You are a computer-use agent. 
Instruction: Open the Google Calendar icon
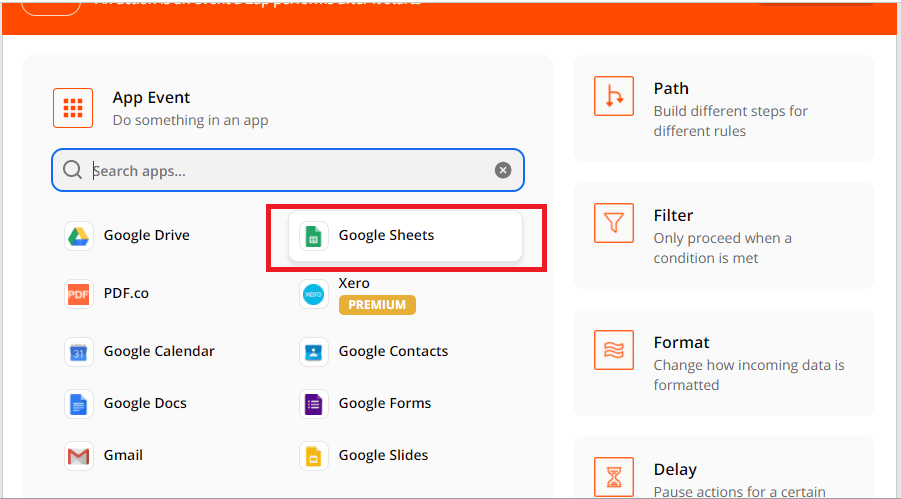(x=79, y=352)
